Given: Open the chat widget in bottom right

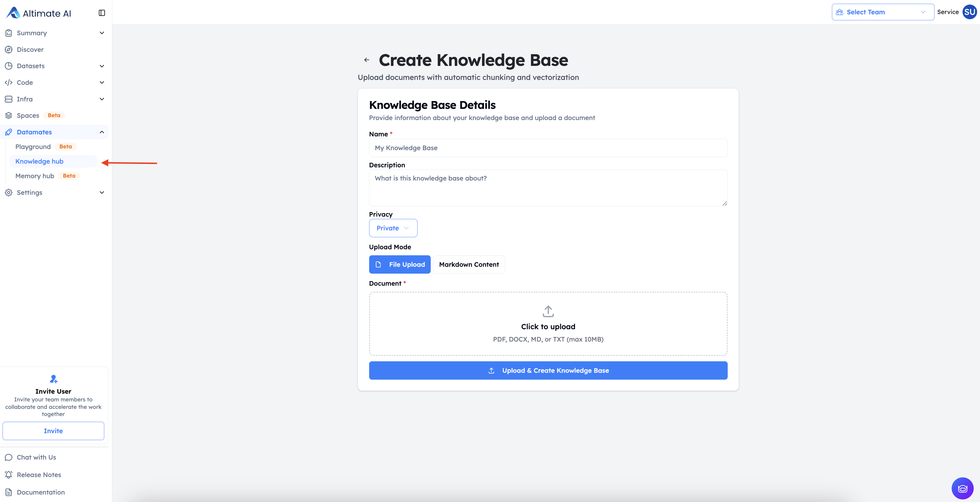Looking at the screenshot, I should (x=963, y=488).
